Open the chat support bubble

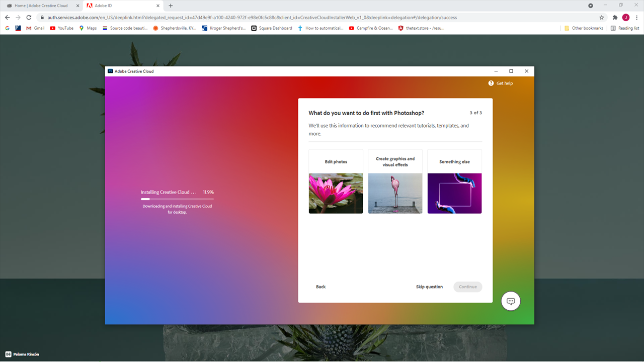(511, 301)
